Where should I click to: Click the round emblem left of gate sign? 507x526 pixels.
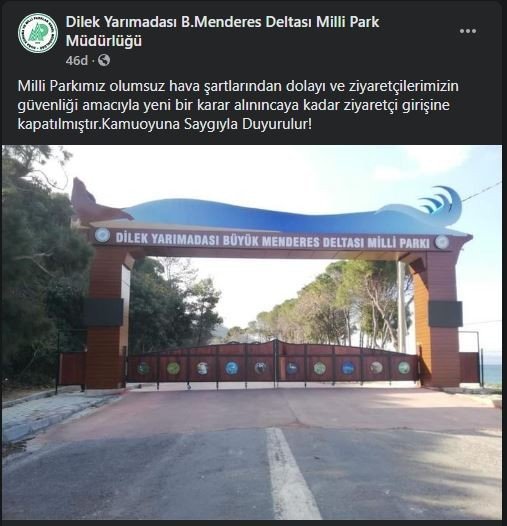coord(102,235)
